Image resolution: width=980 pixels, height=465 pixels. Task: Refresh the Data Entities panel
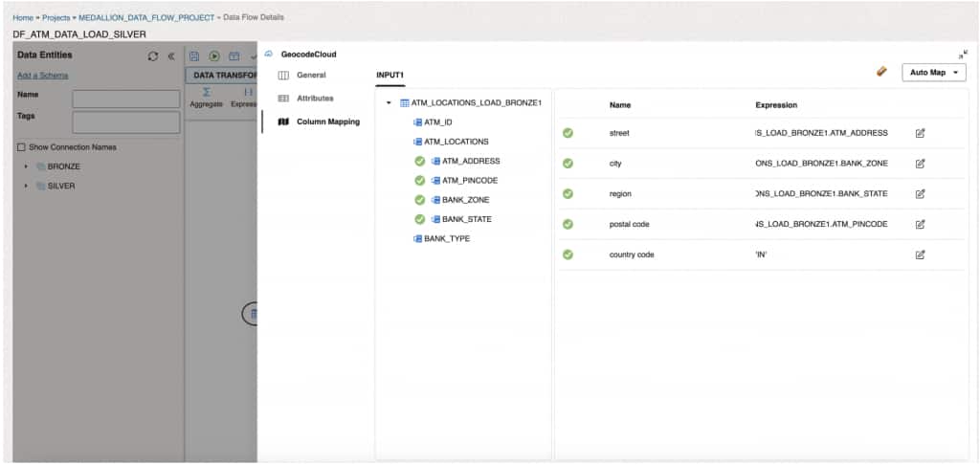[x=153, y=56]
